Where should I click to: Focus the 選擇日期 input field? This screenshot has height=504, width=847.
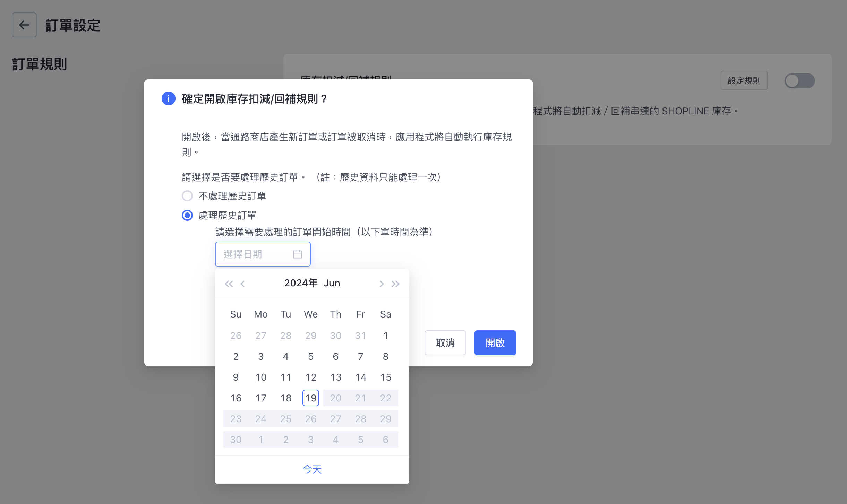(x=263, y=254)
